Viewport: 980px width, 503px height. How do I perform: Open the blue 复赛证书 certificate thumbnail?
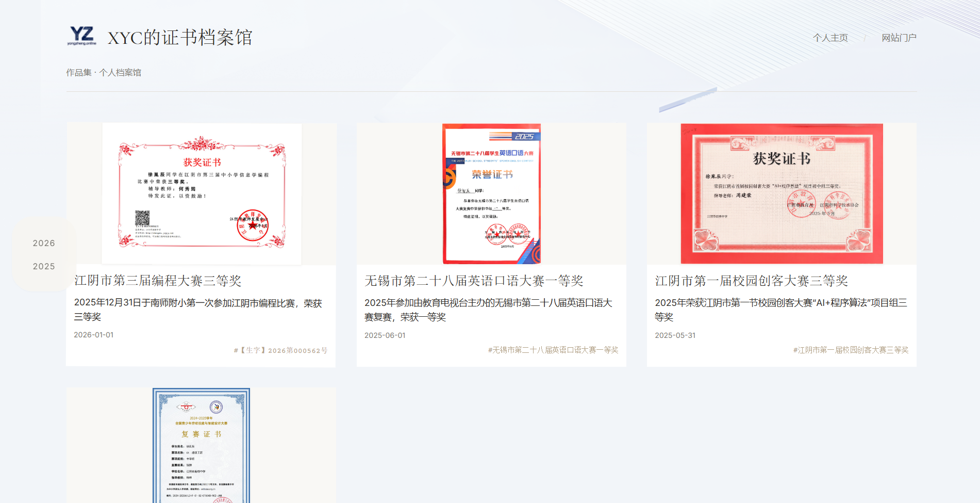pos(201,445)
